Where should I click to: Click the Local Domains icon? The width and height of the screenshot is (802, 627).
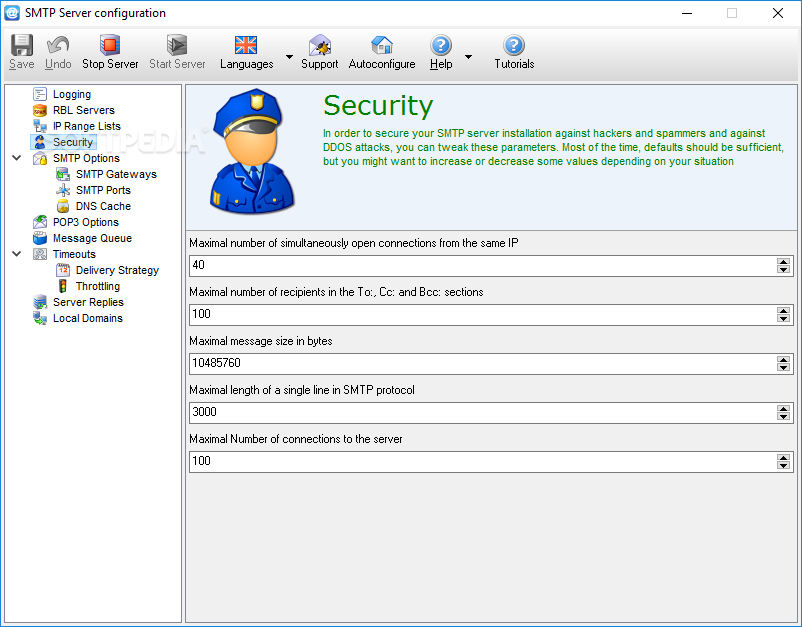point(40,318)
